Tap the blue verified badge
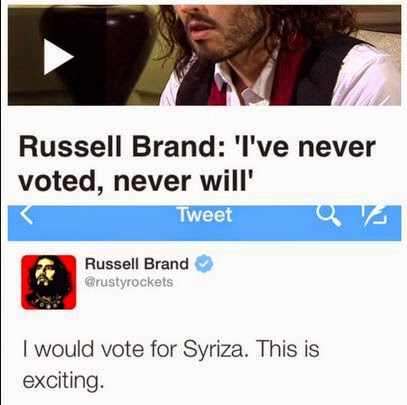The height and width of the screenshot is (405, 407). pyautogui.click(x=204, y=264)
